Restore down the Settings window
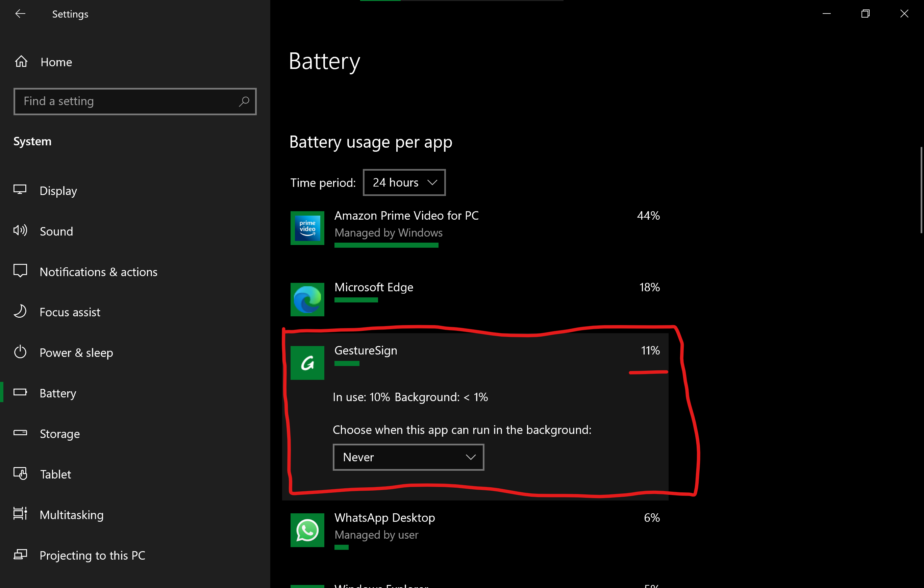The width and height of the screenshot is (924, 588). click(865, 14)
